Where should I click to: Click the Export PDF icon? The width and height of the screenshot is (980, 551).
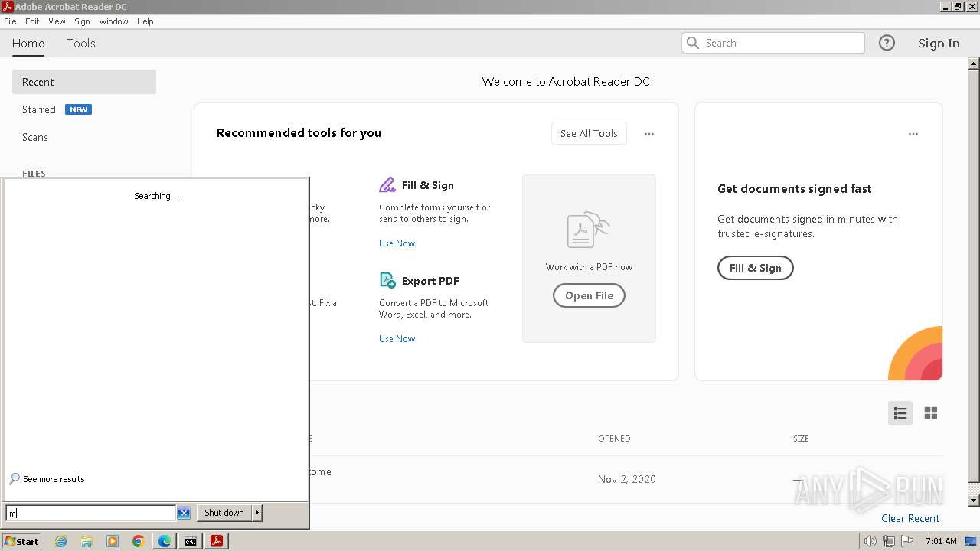[x=387, y=280]
